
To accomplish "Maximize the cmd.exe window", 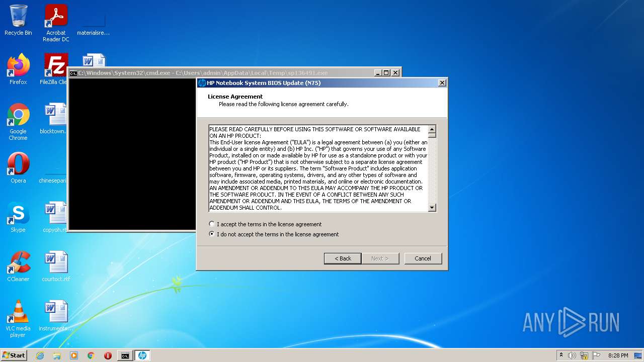I will click(x=386, y=73).
